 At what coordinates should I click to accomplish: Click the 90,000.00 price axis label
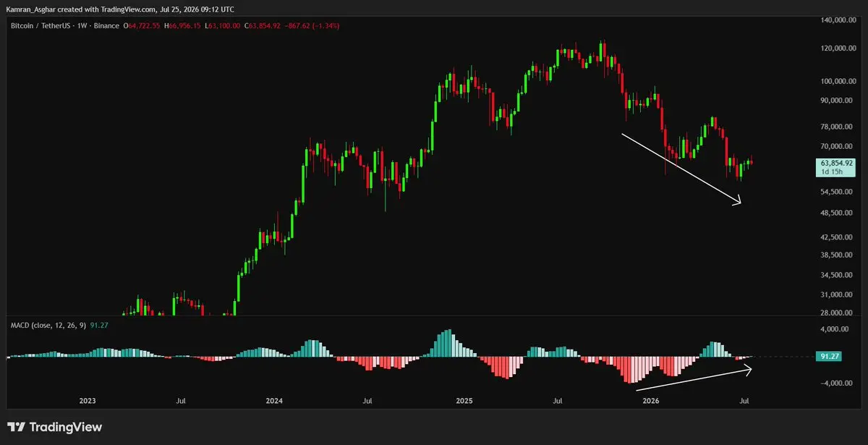[x=835, y=101]
